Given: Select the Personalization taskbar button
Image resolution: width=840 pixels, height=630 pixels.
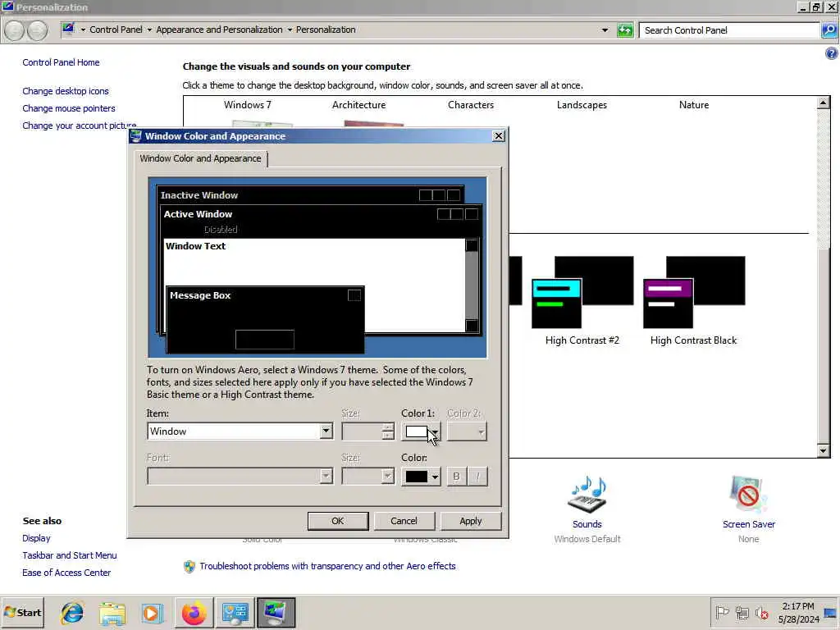Looking at the screenshot, I should pos(276,612).
